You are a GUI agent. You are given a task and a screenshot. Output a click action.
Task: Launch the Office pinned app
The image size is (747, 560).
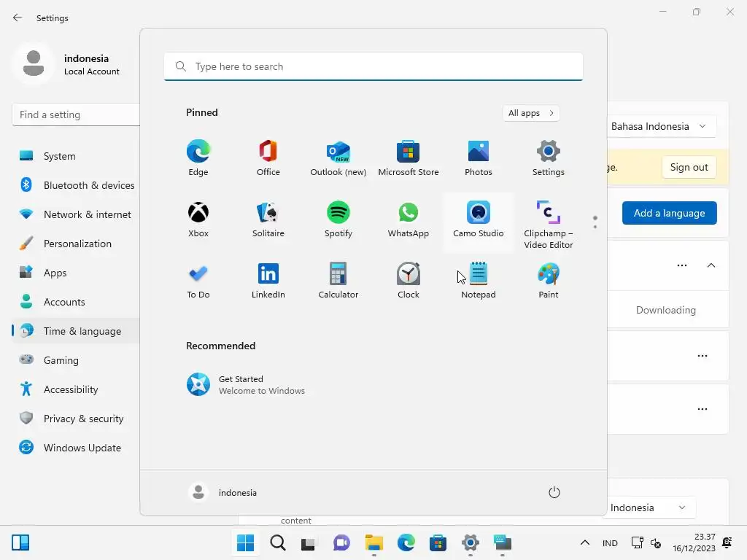(x=268, y=158)
